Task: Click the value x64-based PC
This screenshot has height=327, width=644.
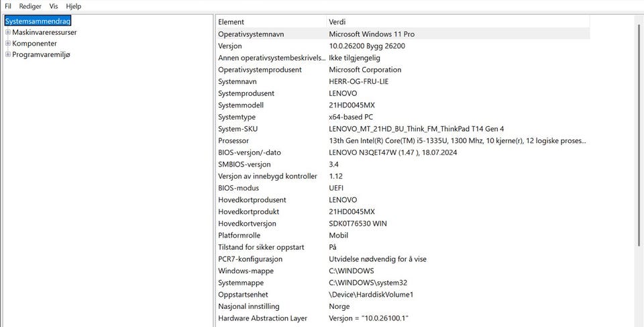Action: click(351, 118)
